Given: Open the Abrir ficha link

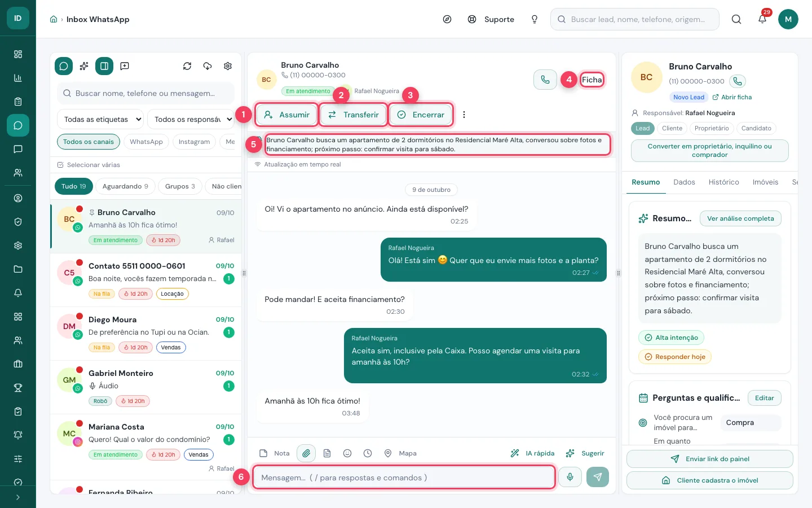Looking at the screenshot, I should point(732,97).
